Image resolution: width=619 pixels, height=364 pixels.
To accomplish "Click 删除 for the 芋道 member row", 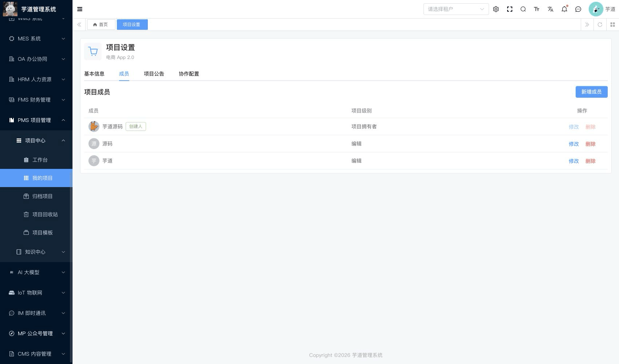I will pos(591,161).
